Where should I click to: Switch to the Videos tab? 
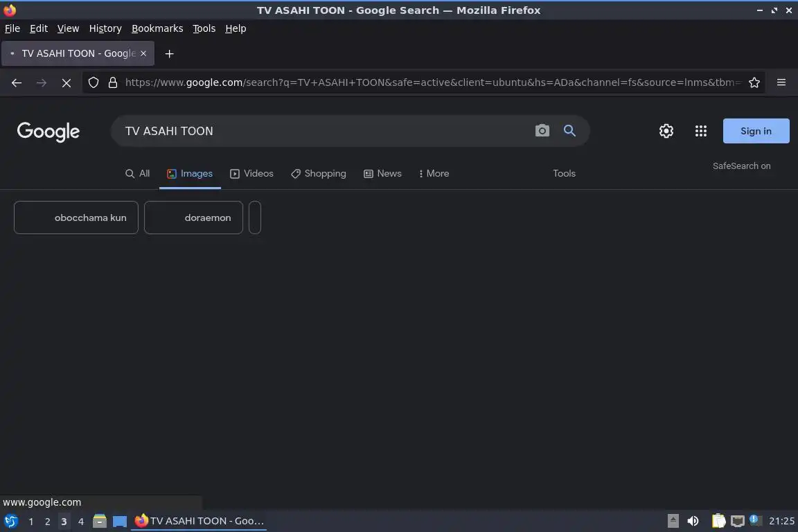click(251, 174)
